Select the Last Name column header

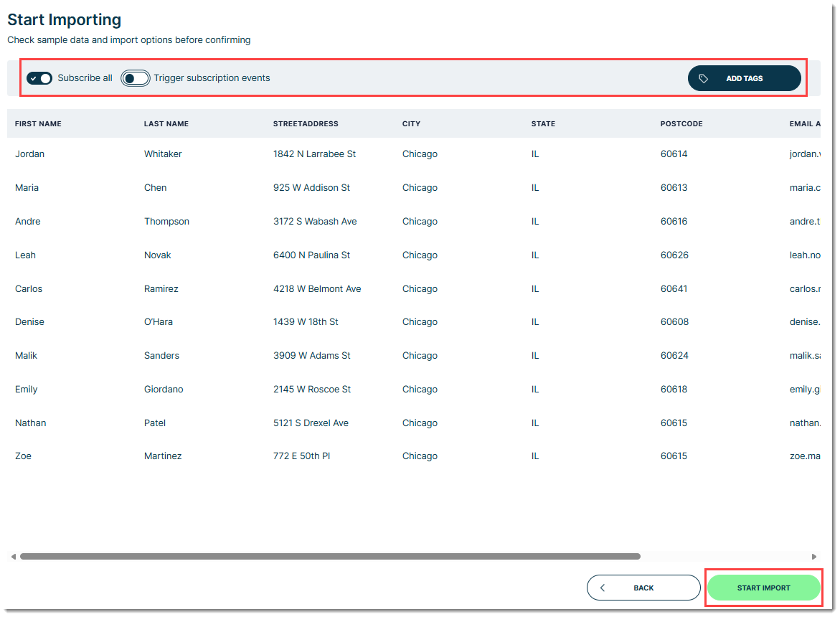click(x=166, y=123)
